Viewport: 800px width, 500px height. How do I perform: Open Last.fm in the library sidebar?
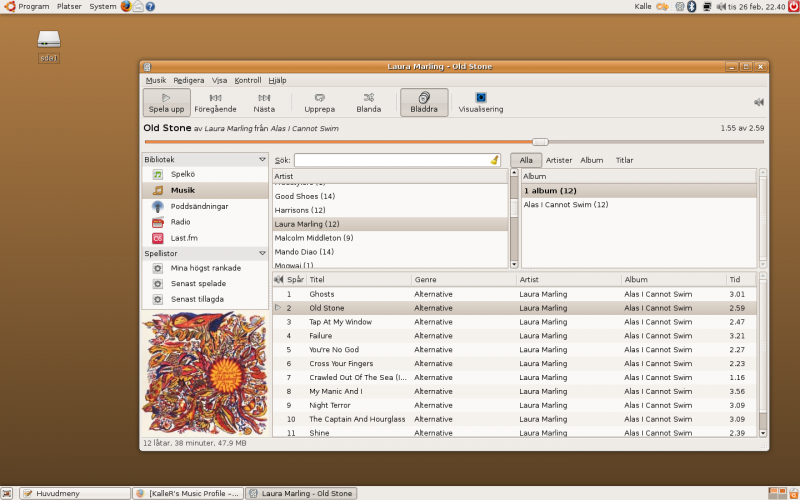184,238
